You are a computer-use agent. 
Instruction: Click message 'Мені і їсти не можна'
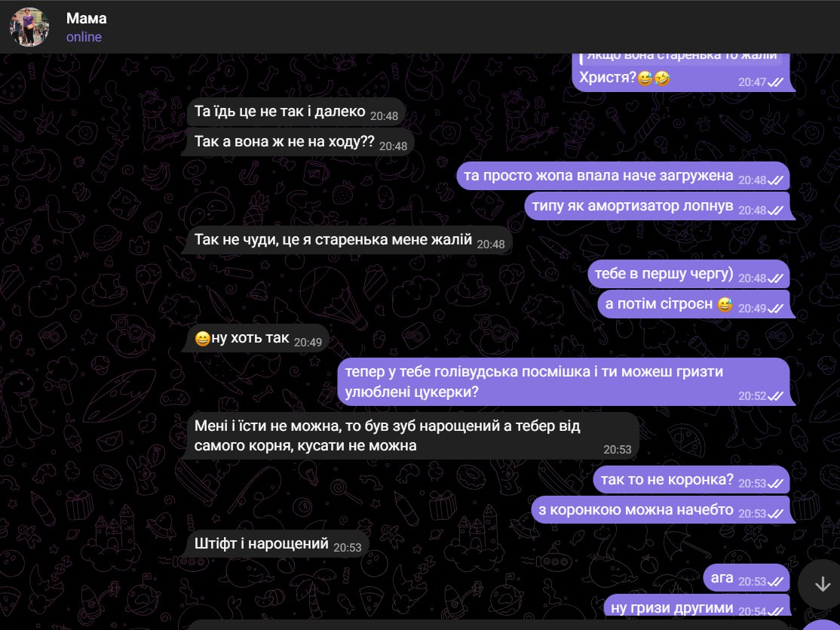(x=412, y=436)
